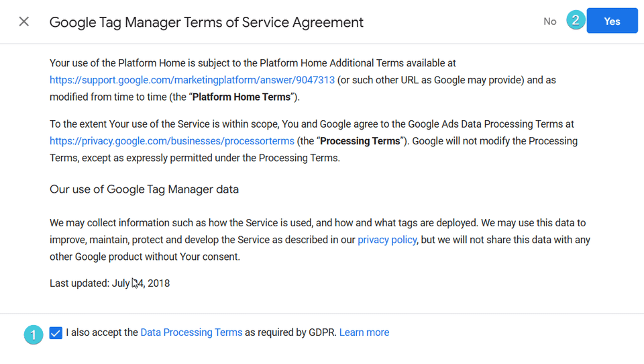Open the Data Processing Terms link
The width and height of the screenshot is (644, 364).
point(191,332)
